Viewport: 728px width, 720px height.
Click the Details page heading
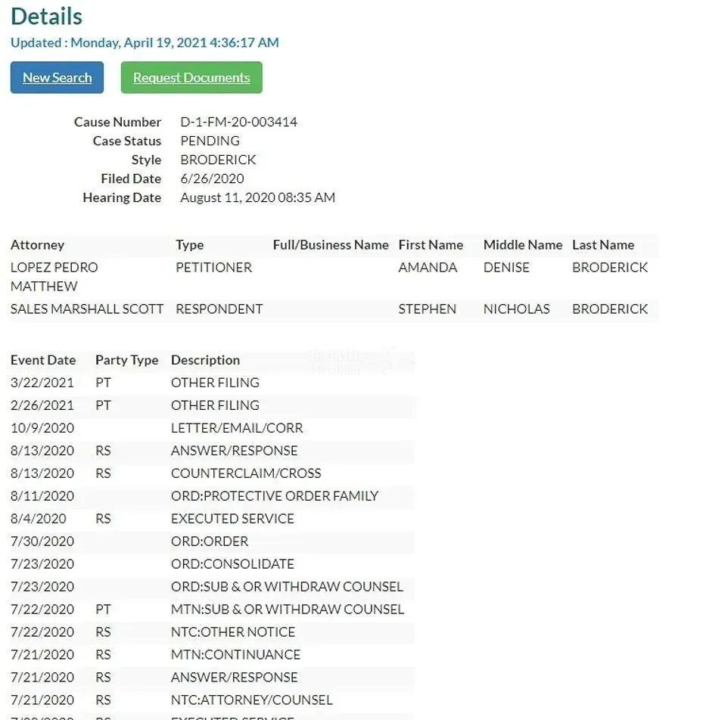[46, 16]
